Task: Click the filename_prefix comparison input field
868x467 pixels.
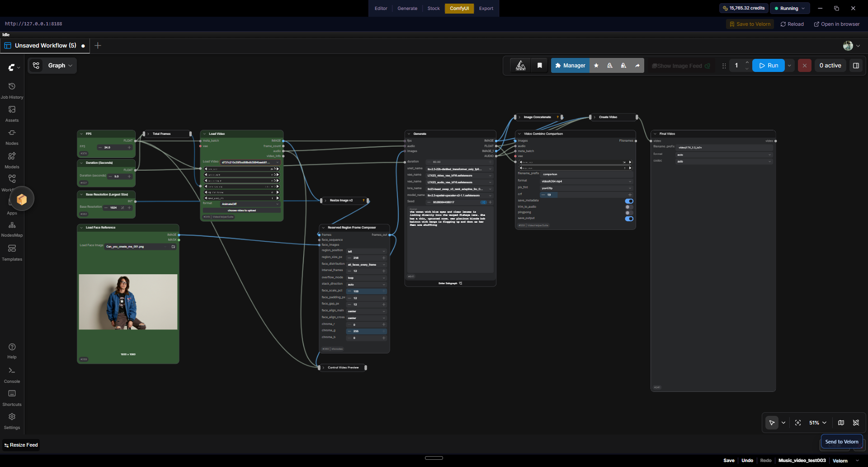Action: 587,174
